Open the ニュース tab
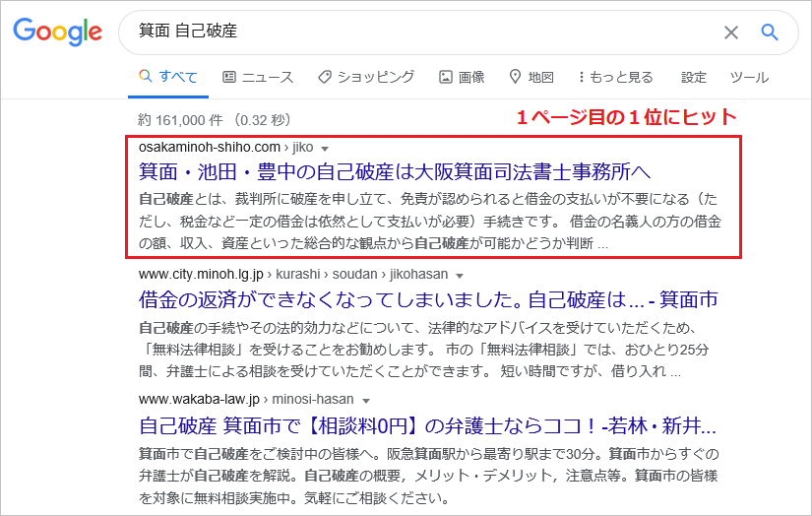The height and width of the screenshot is (516, 812). click(x=258, y=77)
